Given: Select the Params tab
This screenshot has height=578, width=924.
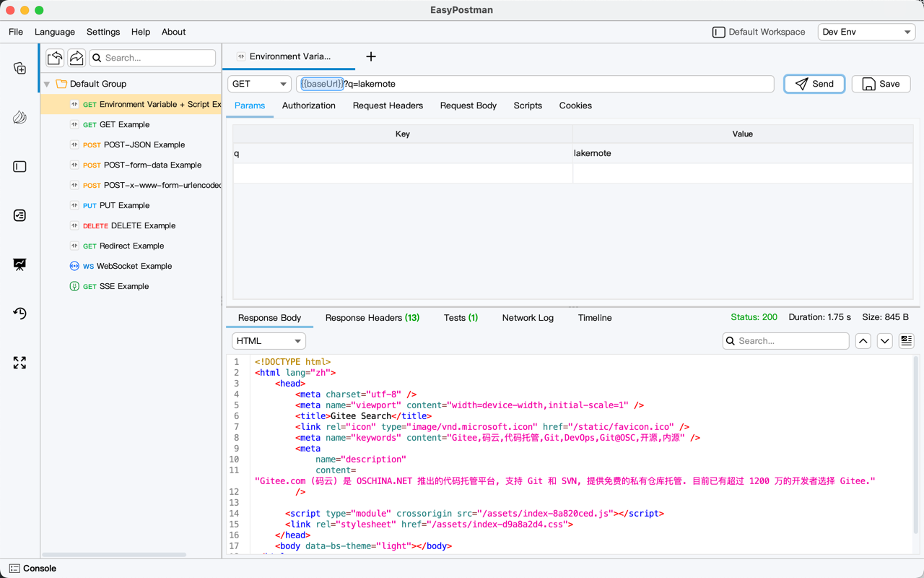Looking at the screenshot, I should click(x=250, y=105).
